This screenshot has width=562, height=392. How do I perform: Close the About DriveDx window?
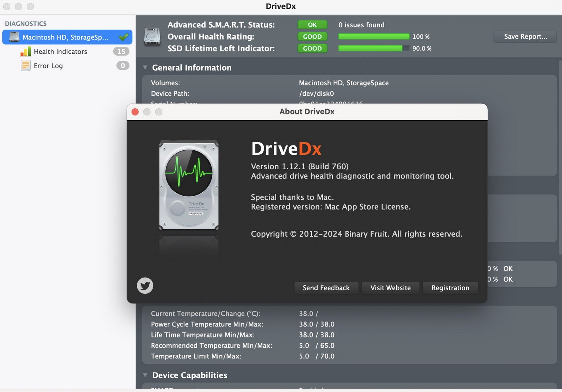coord(135,112)
